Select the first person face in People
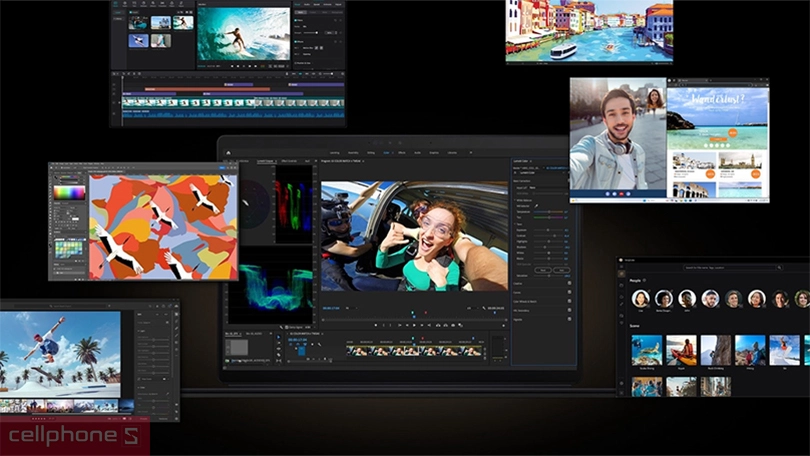The image size is (810, 456). [641, 298]
